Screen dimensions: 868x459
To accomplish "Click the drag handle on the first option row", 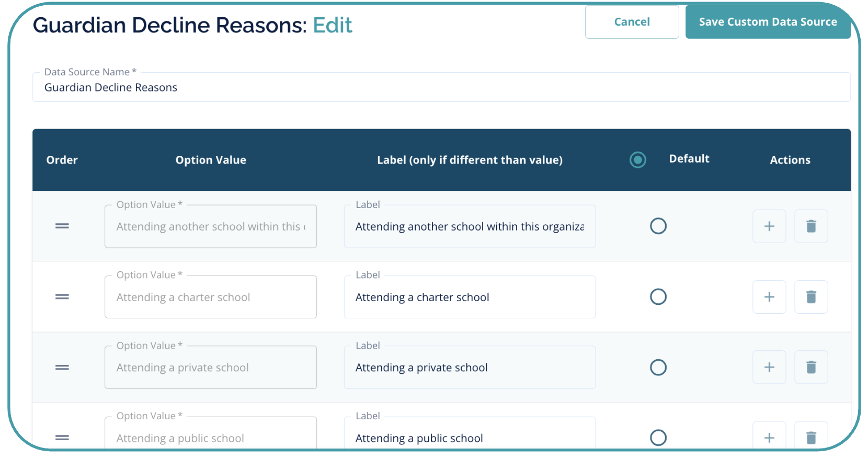I will click(x=62, y=226).
